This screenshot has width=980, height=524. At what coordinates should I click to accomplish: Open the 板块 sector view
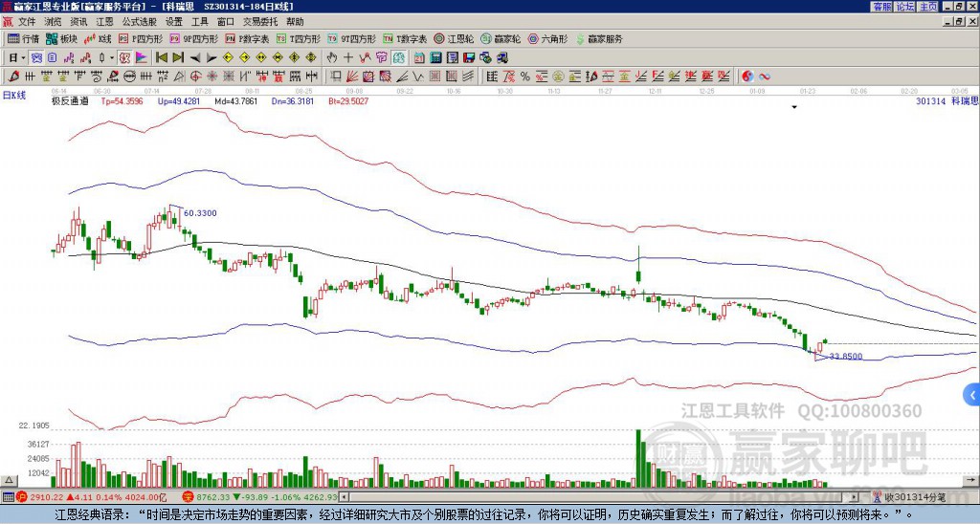pyautogui.click(x=61, y=38)
